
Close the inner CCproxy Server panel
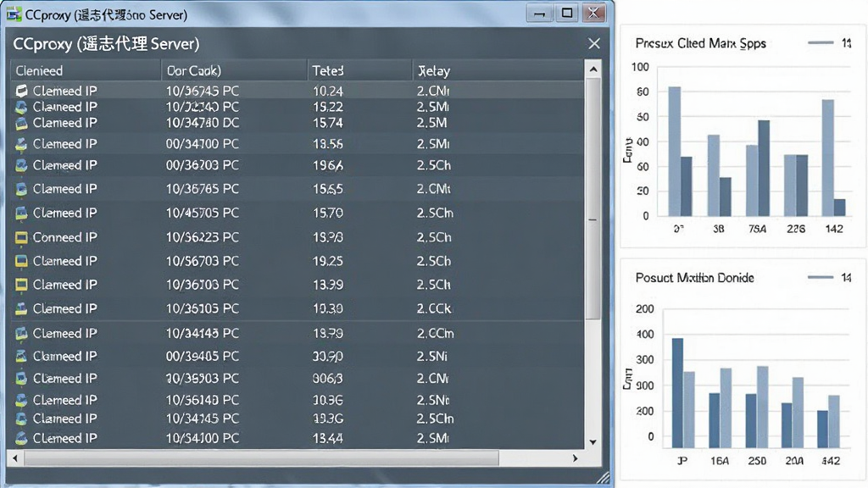pyautogui.click(x=594, y=43)
